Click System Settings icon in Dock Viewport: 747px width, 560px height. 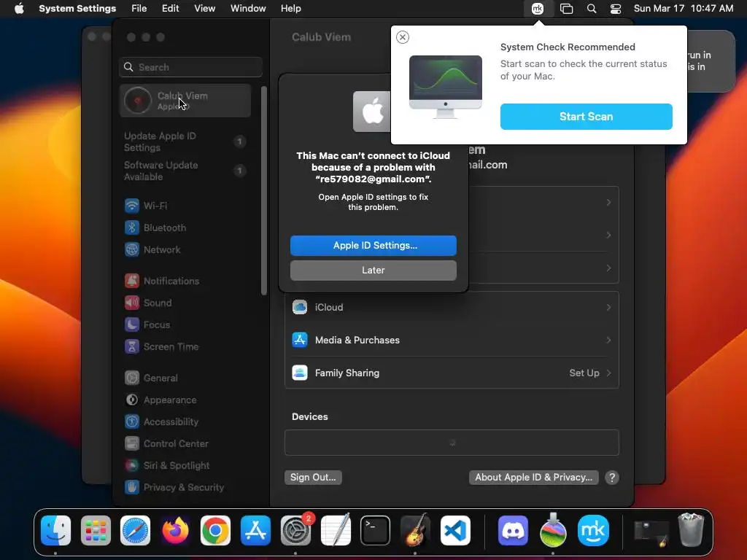[x=295, y=530]
